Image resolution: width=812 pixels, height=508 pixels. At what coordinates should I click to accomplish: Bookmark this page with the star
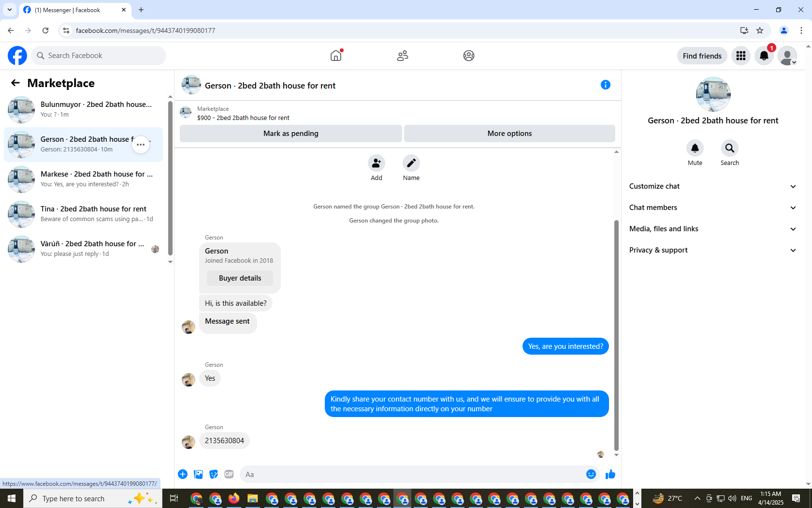tap(760, 30)
